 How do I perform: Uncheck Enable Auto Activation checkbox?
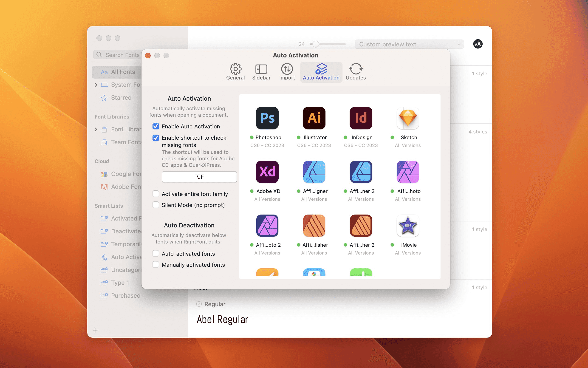pyautogui.click(x=155, y=126)
